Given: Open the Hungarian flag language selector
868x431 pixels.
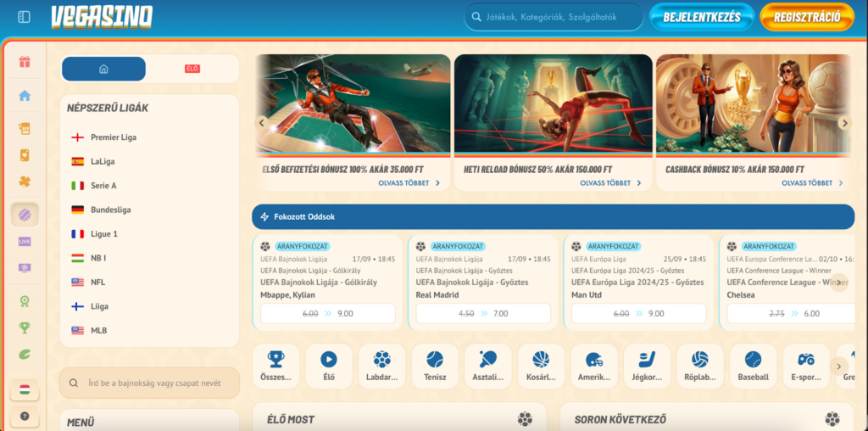Looking at the screenshot, I should [25, 389].
